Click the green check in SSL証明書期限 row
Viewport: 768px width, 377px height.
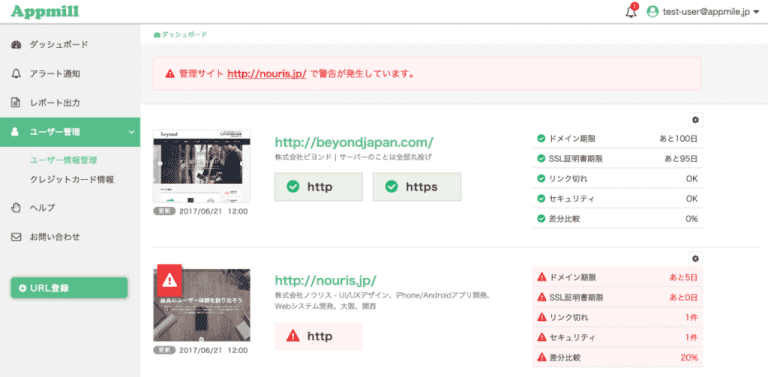[541, 159]
